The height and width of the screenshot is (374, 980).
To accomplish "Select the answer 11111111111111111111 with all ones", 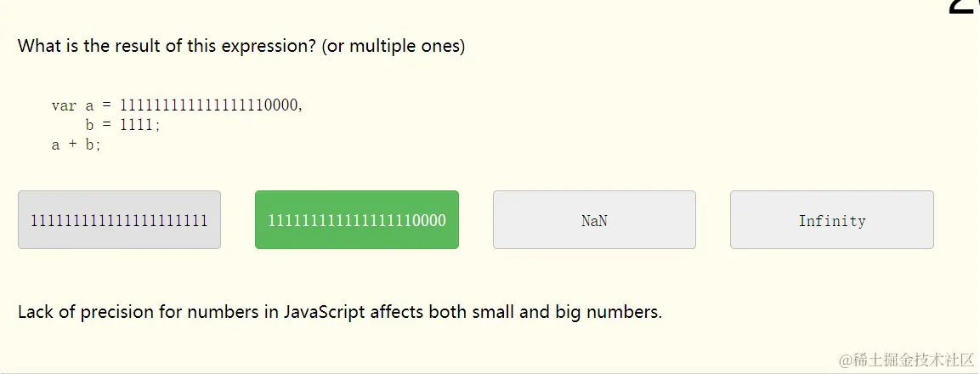I will coord(119,220).
